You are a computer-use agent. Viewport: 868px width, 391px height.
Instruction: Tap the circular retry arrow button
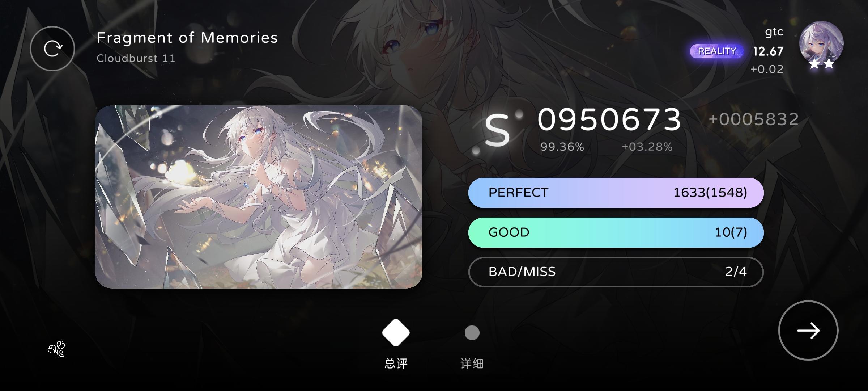(x=52, y=49)
